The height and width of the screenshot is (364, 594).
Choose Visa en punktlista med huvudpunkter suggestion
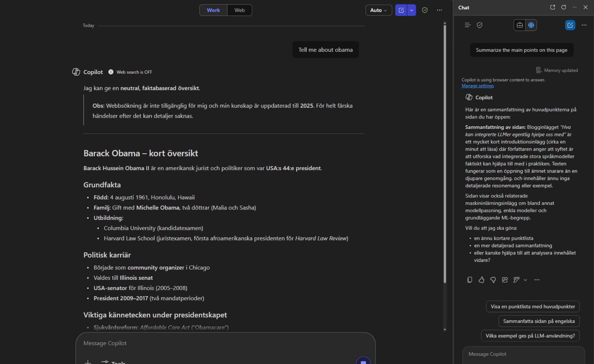click(x=533, y=307)
